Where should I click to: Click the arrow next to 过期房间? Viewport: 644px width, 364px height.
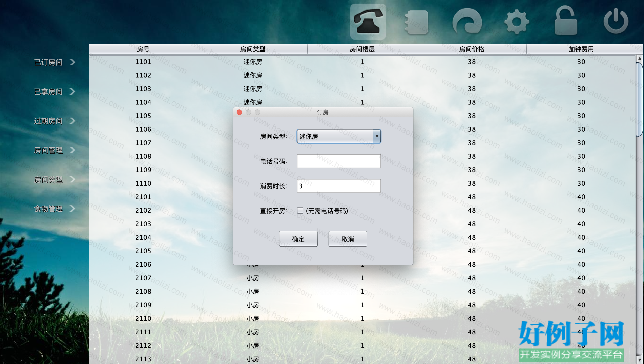coord(72,121)
